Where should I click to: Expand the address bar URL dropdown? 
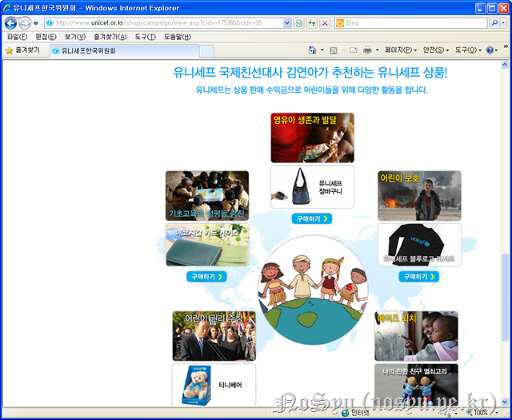point(287,23)
